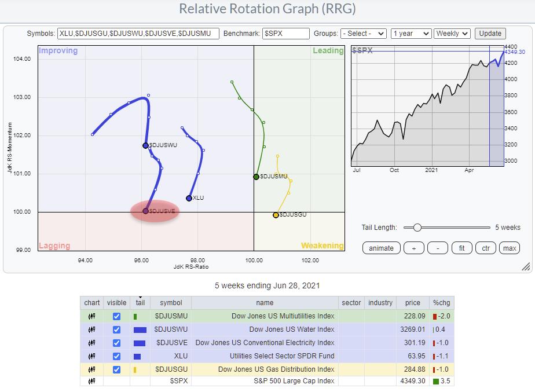Click the blue tail swatch for $DJUSWU
The height and width of the screenshot is (392, 535).
pos(140,330)
